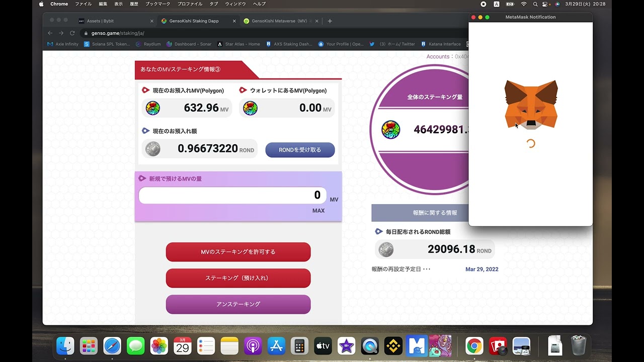Image resolution: width=644 pixels, height=362 pixels.
Task: Open Twitter ホーム bookmark
Action: point(392,44)
